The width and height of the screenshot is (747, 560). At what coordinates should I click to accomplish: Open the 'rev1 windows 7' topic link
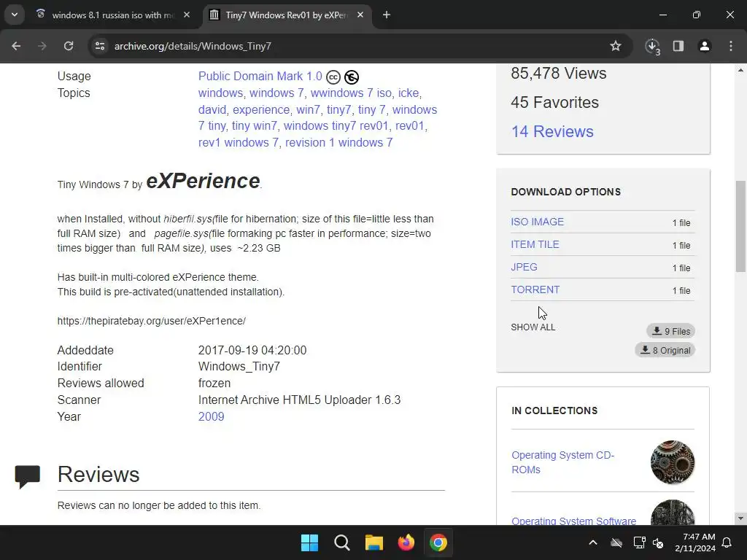(239, 142)
